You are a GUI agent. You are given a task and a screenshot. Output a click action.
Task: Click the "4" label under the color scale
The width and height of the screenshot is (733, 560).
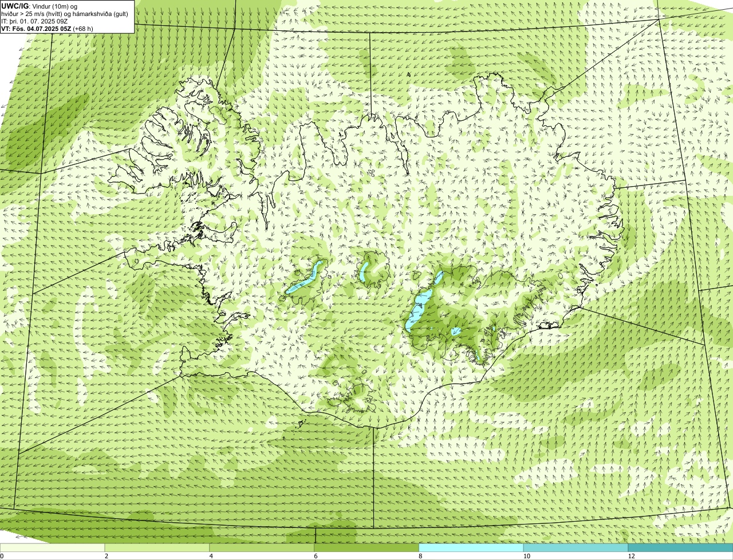click(211, 556)
